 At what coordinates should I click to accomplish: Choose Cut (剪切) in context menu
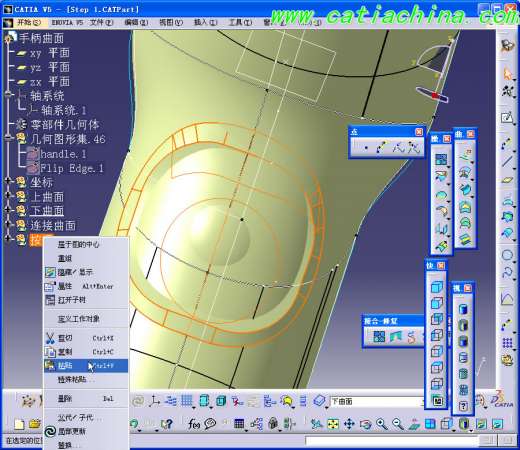[86, 338]
